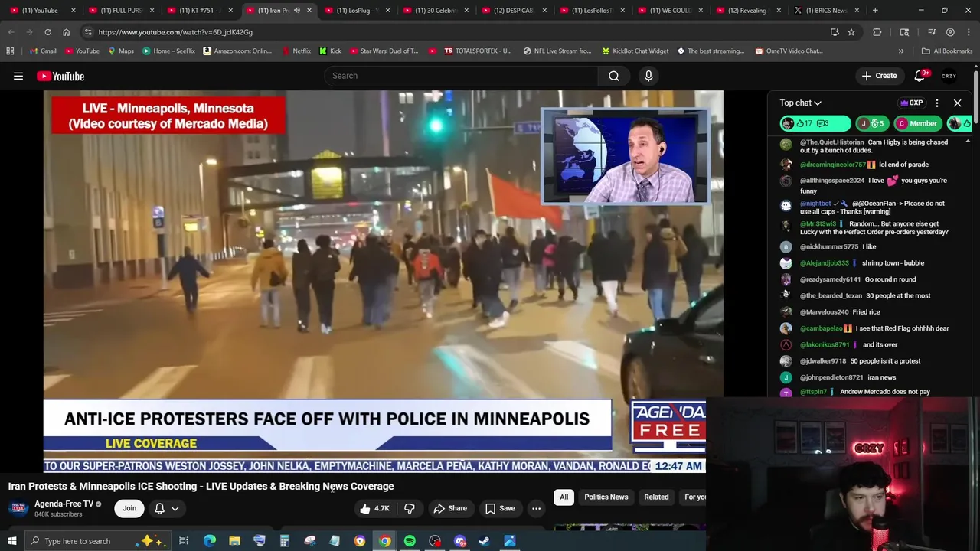Launch Microsoft Edge from the taskbar

pos(209,541)
